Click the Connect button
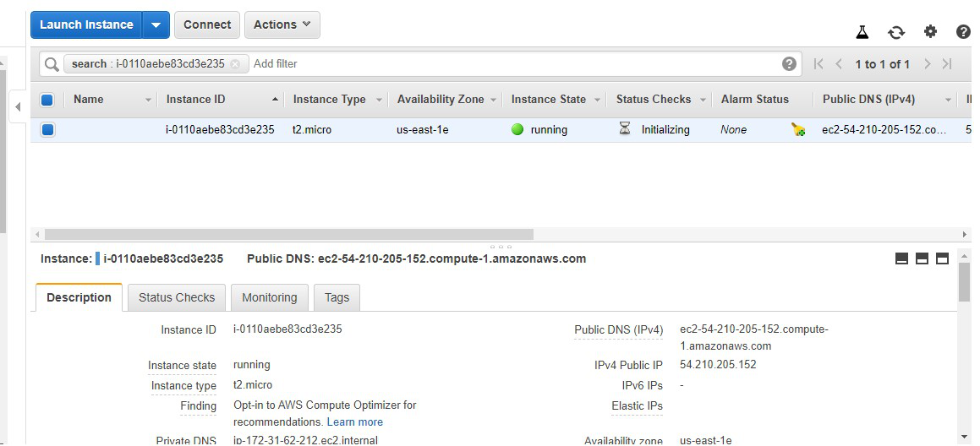 [x=207, y=25]
